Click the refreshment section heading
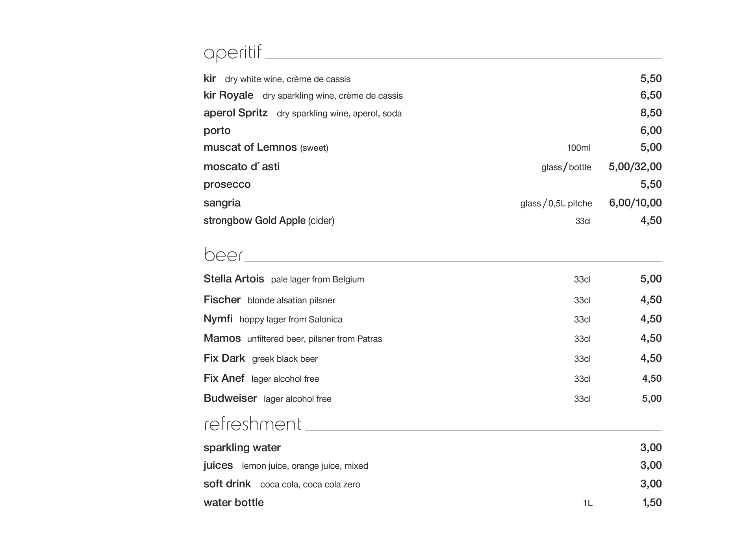Screen dimensions: 756x534 [x=252, y=424]
